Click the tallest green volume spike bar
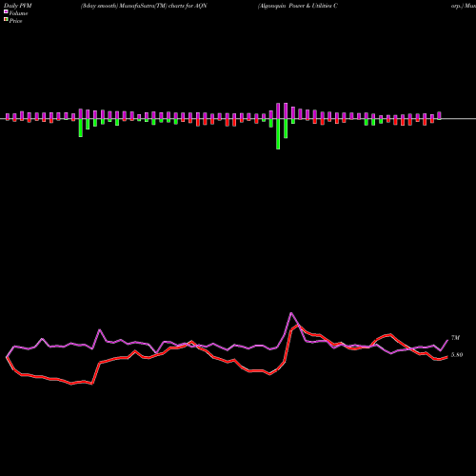The image size is (476, 476). coord(278,134)
